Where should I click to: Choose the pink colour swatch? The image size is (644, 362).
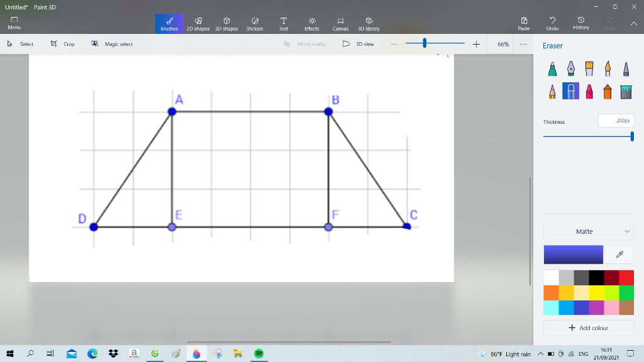click(x=611, y=307)
